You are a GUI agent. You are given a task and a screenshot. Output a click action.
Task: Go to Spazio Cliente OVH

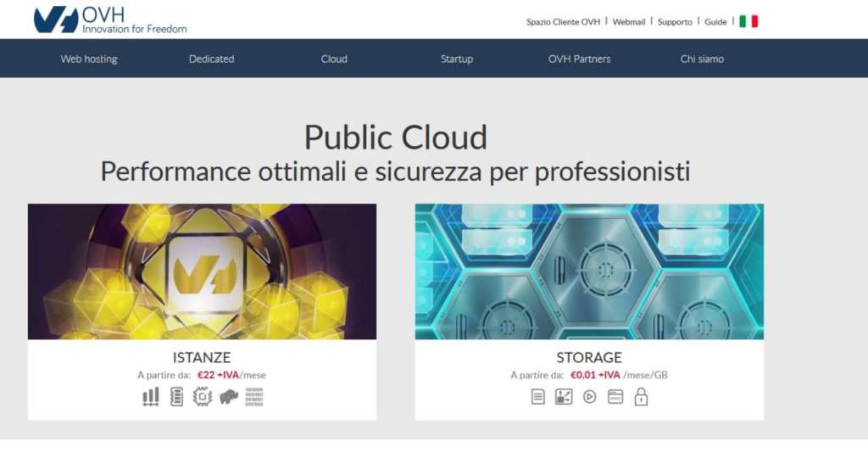coord(563,22)
